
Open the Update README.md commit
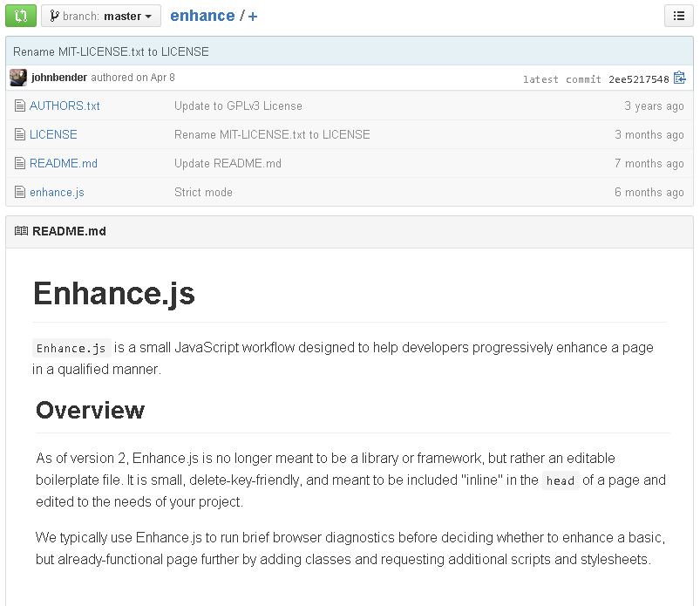coord(228,163)
